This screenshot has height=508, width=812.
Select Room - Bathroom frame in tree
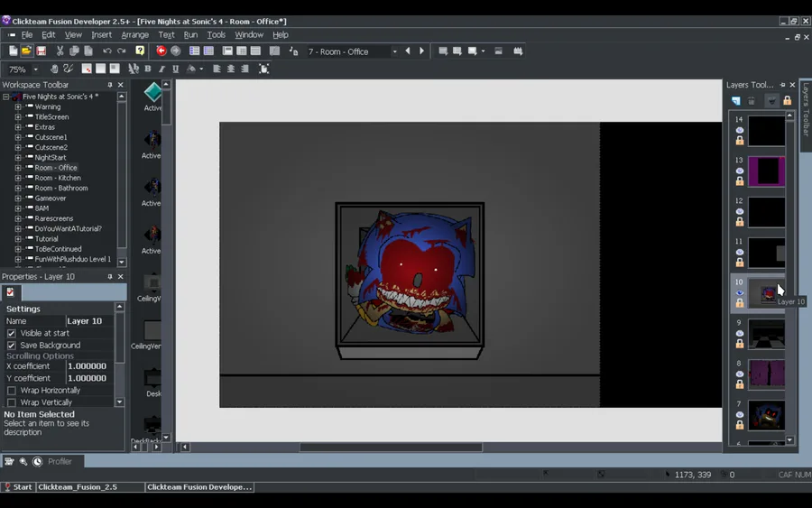61,188
